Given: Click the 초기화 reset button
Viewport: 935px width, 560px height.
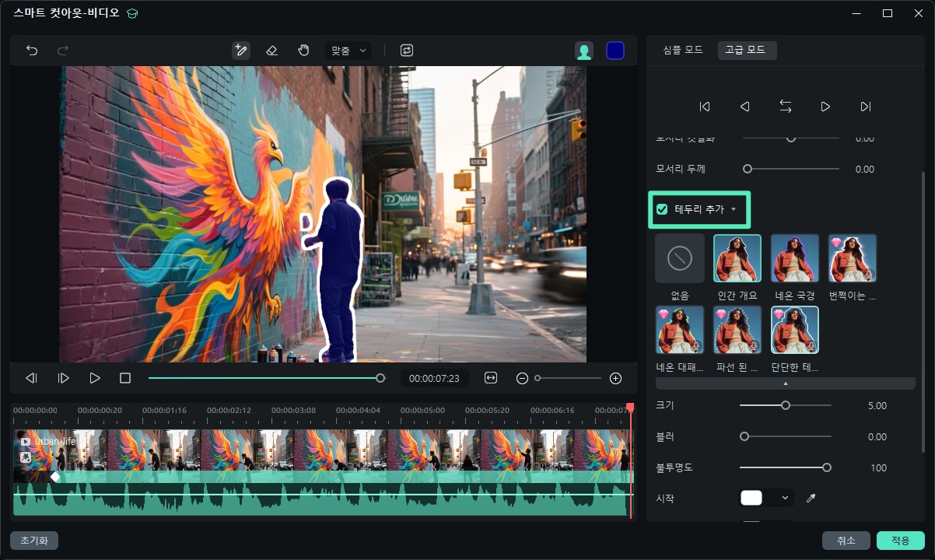Looking at the screenshot, I should tap(32, 540).
